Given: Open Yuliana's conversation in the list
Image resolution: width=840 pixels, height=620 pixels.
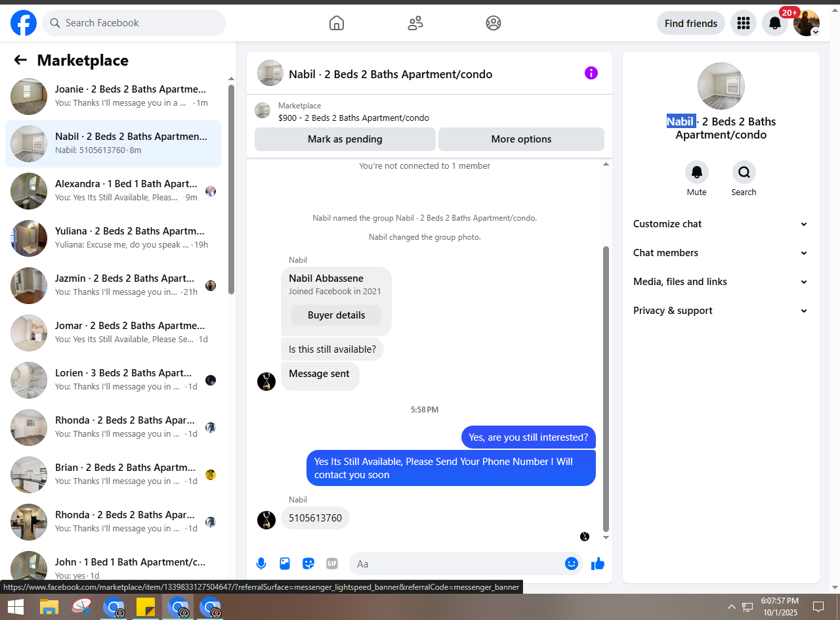Looking at the screenshot, I should click(113, 238).
